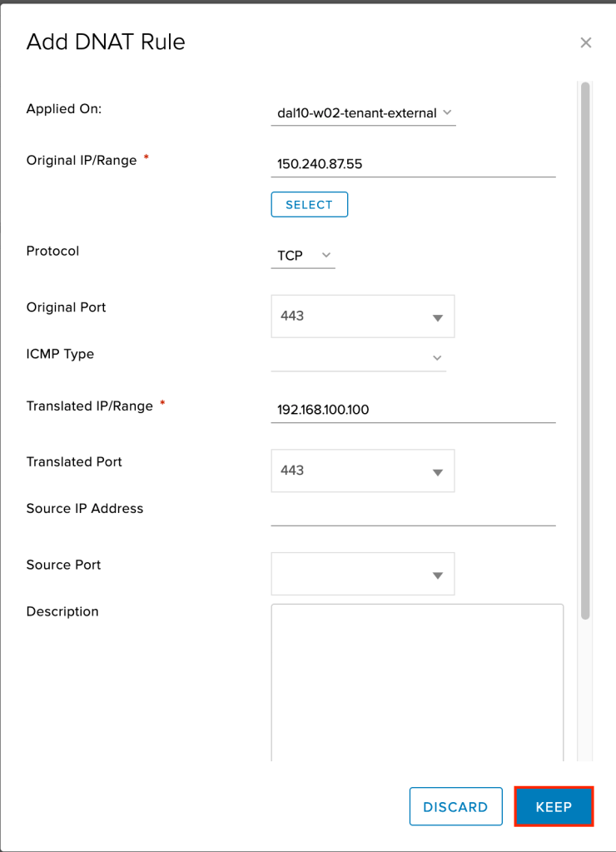Image resolution: width=616 pixels, height=852 pixels.
Task: Click the Source IP Address field
Action: (x=412, y=513)
